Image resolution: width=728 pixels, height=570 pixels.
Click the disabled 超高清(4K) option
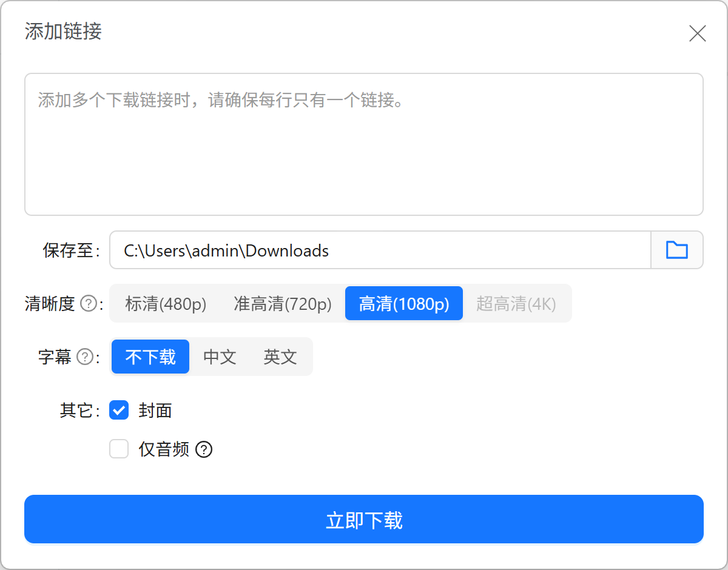(517, 303)
